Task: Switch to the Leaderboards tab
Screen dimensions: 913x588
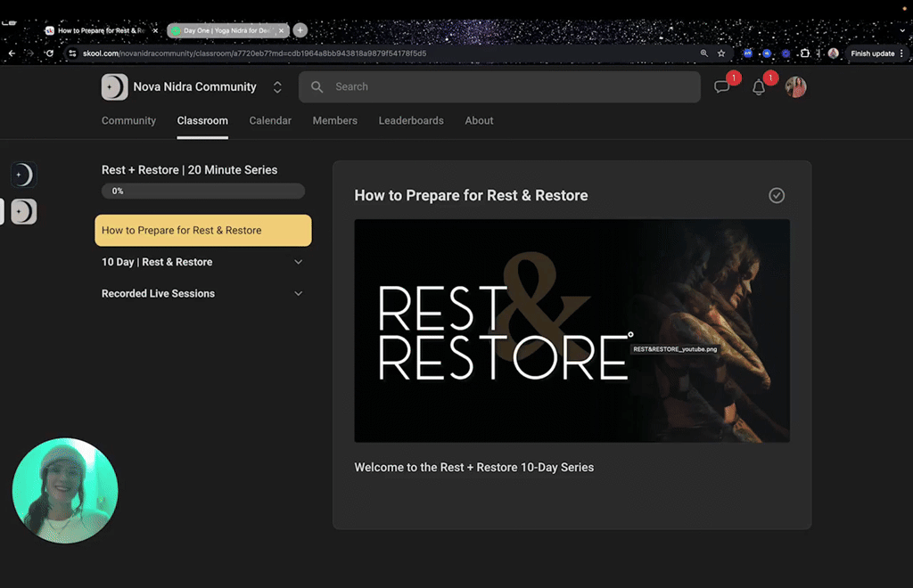Action: pos(411,120)
